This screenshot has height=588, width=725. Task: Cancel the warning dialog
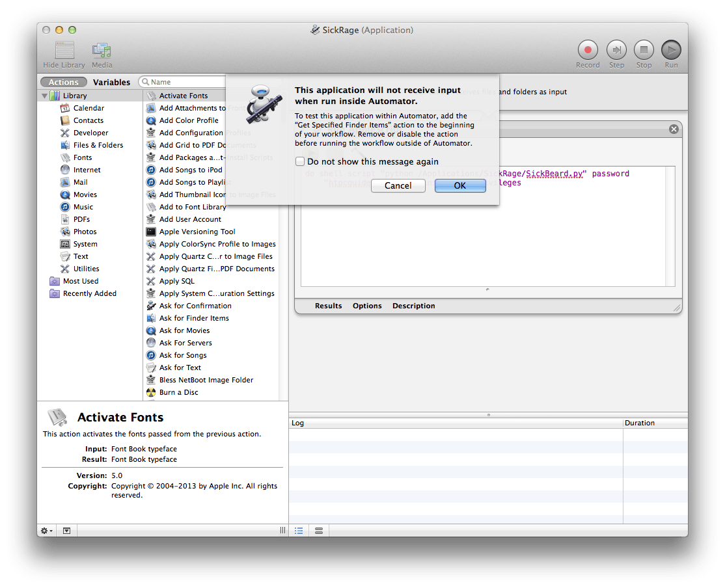pyautogui.click(x=398, y=185)
